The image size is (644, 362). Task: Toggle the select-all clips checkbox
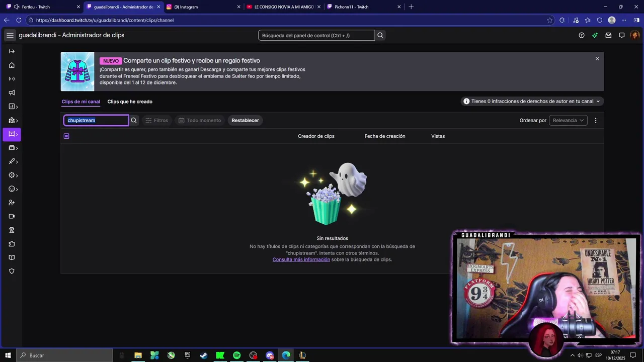(x=66, y=136)
